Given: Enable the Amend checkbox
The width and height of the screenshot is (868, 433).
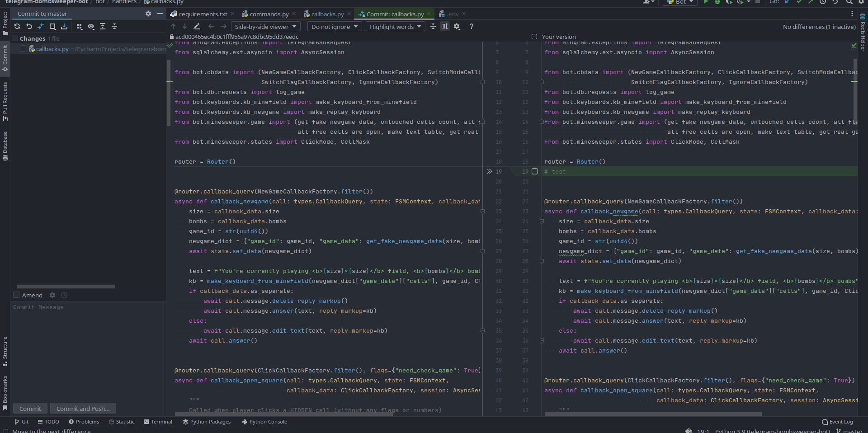Looking at the screenshot, I should pos(16,295).
